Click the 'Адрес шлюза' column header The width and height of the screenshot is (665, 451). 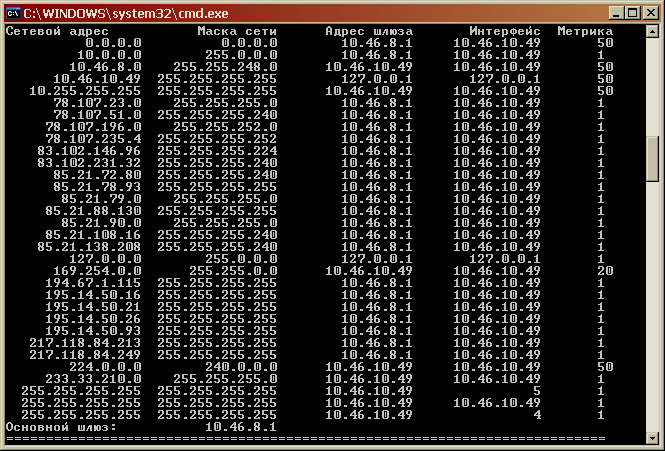pos(369,31)
